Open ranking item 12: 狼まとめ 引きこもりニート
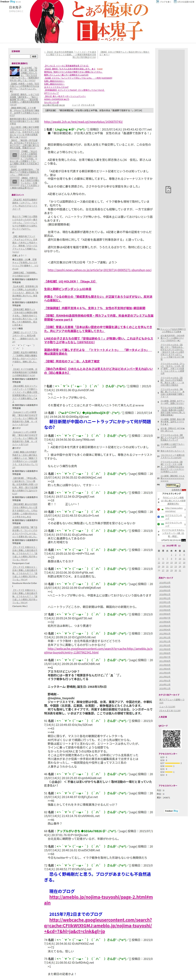 pyautogui.click(x=172, y=450)
